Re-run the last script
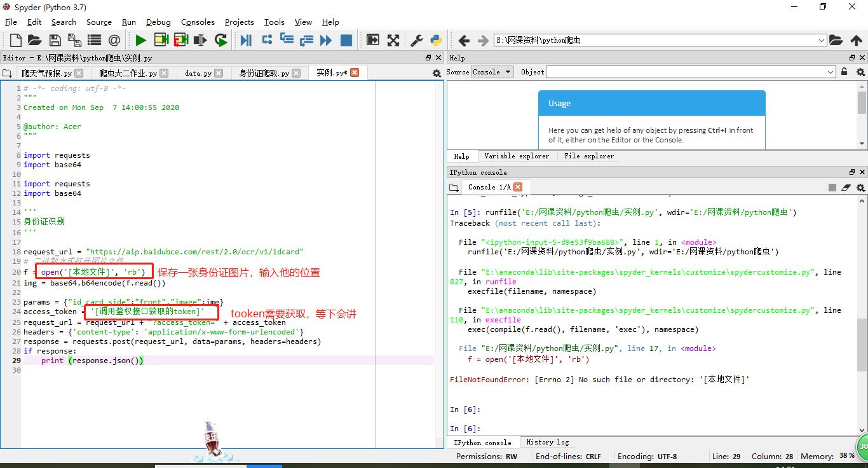The width and height of the screenshot is (868, 468). 220,40
